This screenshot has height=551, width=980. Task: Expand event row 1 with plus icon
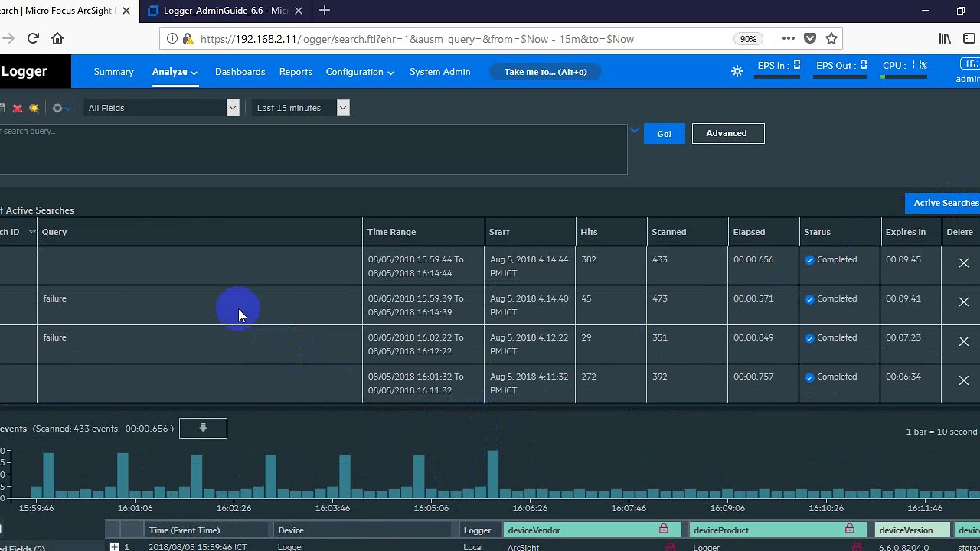114,546
